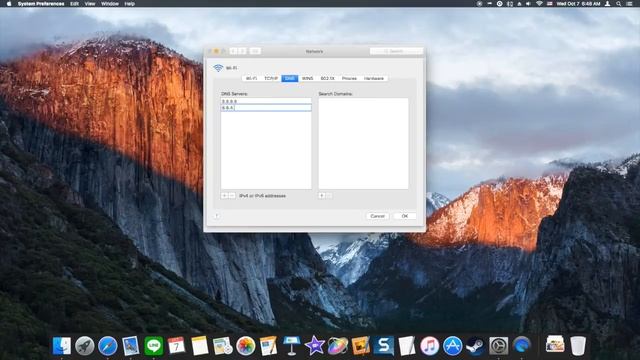Open the Snagit S icon in dock

click(384, 346)
